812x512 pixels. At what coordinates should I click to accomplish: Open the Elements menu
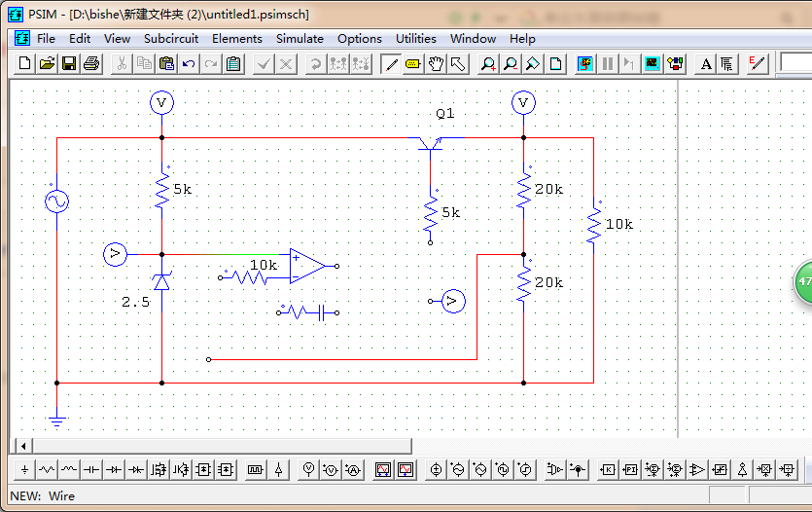pyautogui.click(x=237, y=39)
